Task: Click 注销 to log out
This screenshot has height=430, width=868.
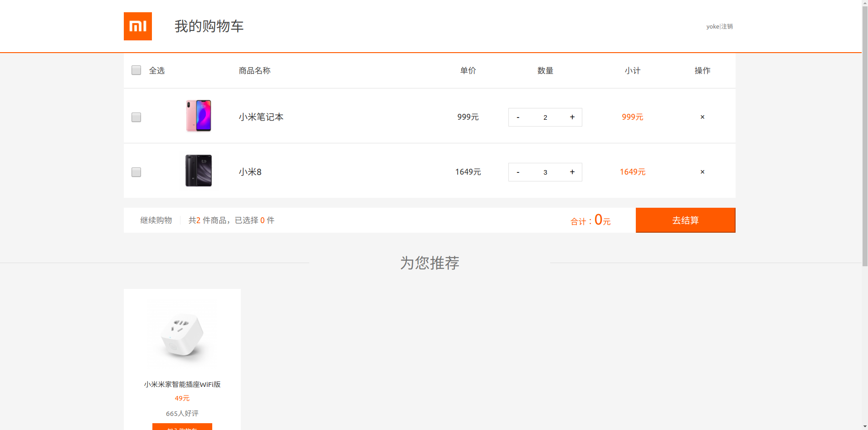Action: point(727,26)
